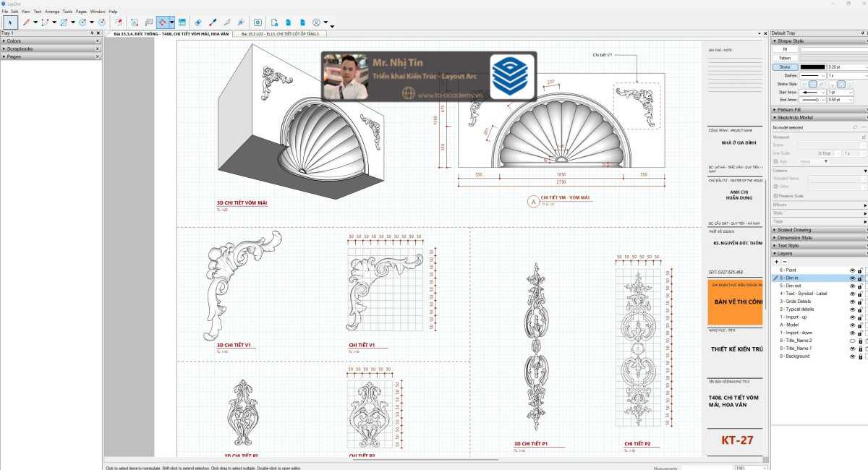Insert a Table with the table tool
Viewport: 868px width, 470px height.
point(182,22)
